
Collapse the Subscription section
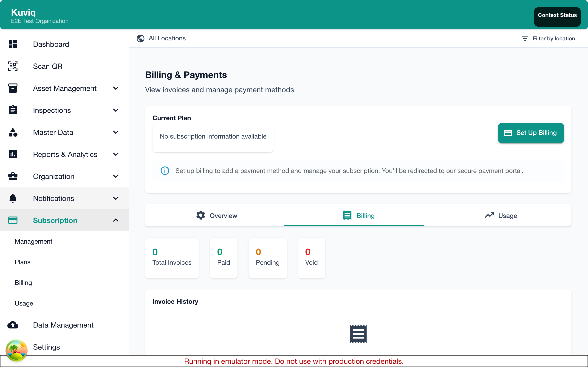[x=116, y=220]
